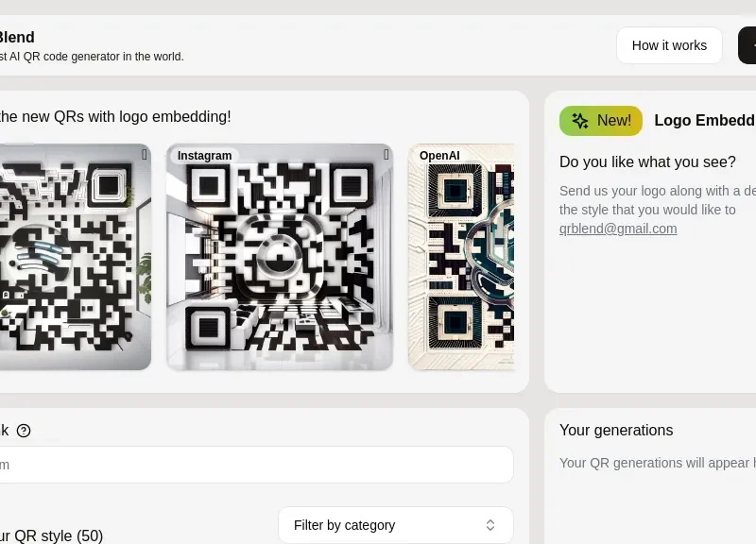Select the leftmost partially visible QR example

(71, 257)
